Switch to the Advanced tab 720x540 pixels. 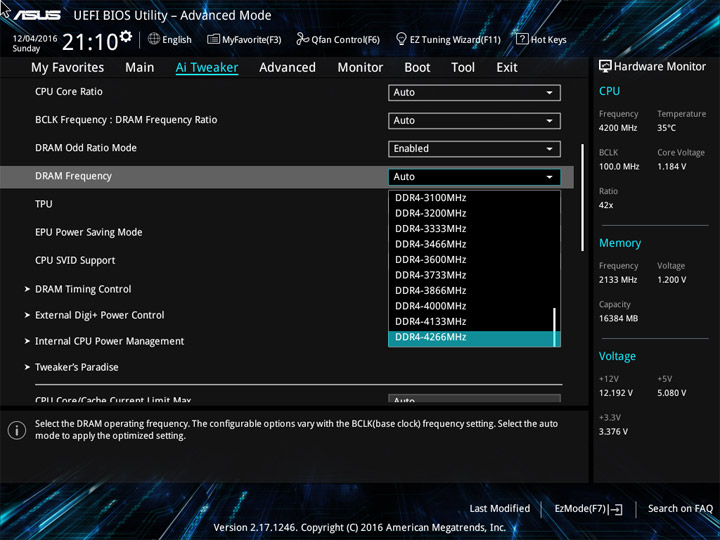point(287,67)
